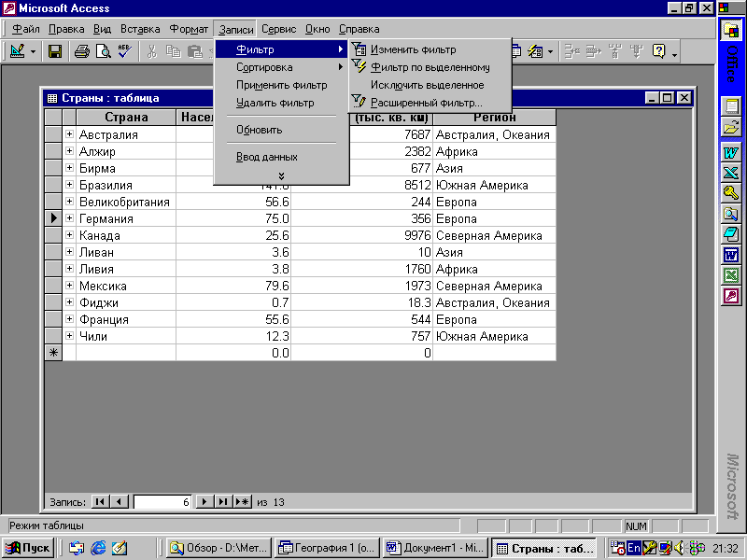Go to last record navigation button
747x560 pixels.
coord(223,501)
